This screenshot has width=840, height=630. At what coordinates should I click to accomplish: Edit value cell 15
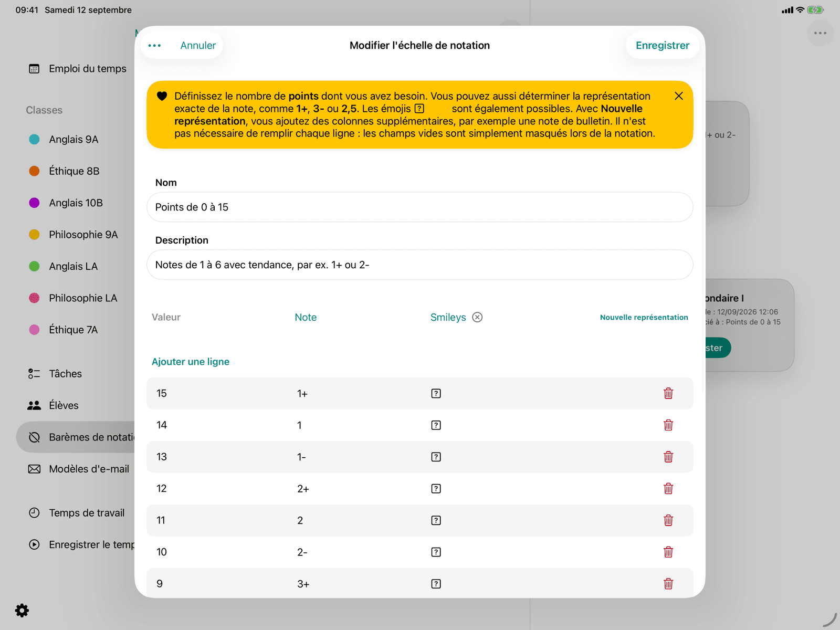162,393
